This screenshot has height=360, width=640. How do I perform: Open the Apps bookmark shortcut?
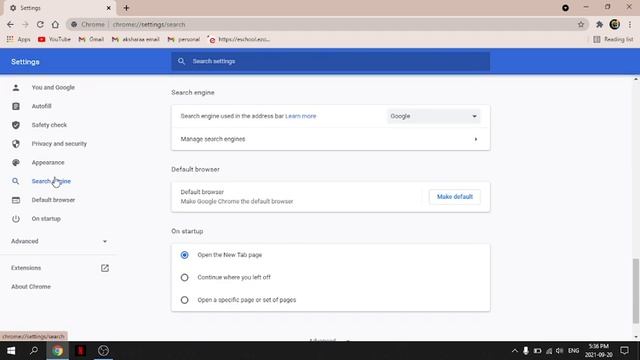(x=18, y=39)
